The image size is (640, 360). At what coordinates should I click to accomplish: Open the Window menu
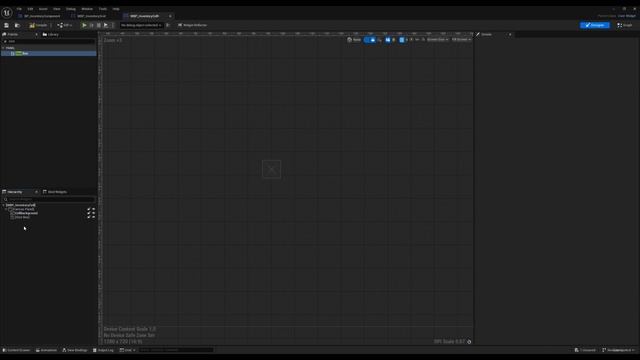(87, 9)
